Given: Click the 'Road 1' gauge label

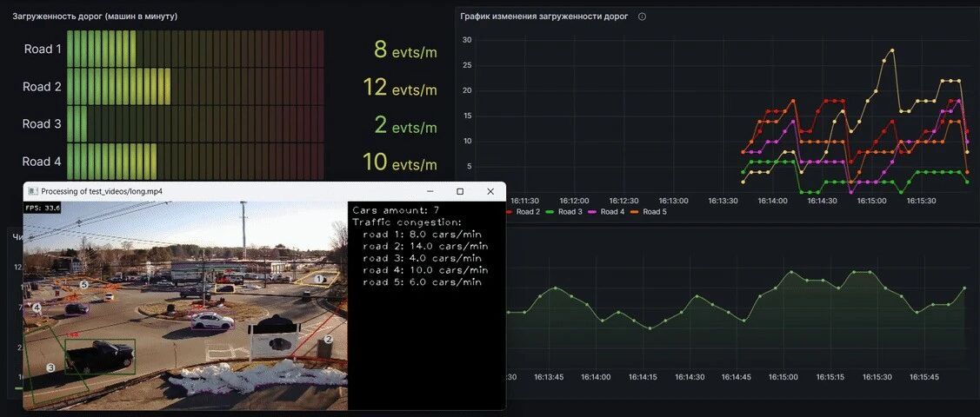Looking at the screenshot, I should point(43,50).
